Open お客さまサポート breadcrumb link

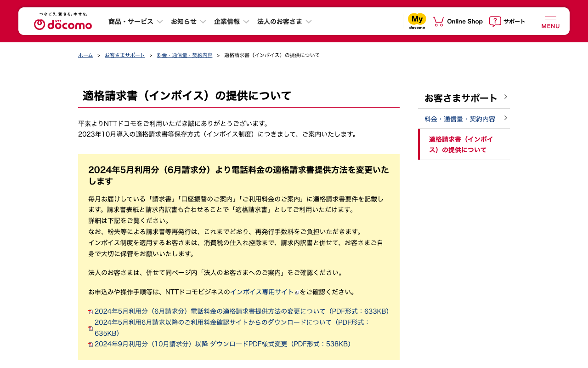click(x=125, y=55)
